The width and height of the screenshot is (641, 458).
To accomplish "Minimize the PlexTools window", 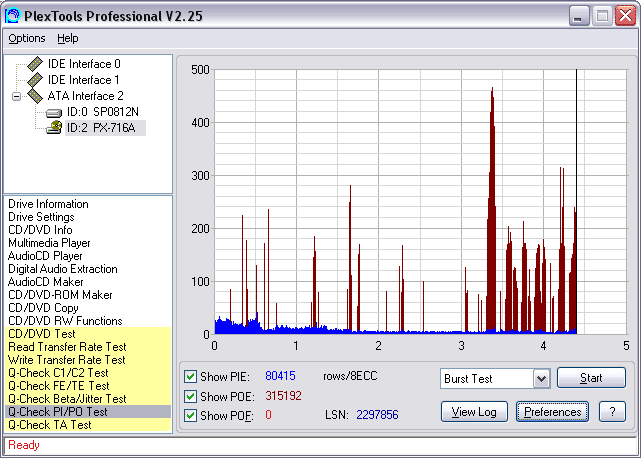I will pyautogui.click(x=579, y=16).
